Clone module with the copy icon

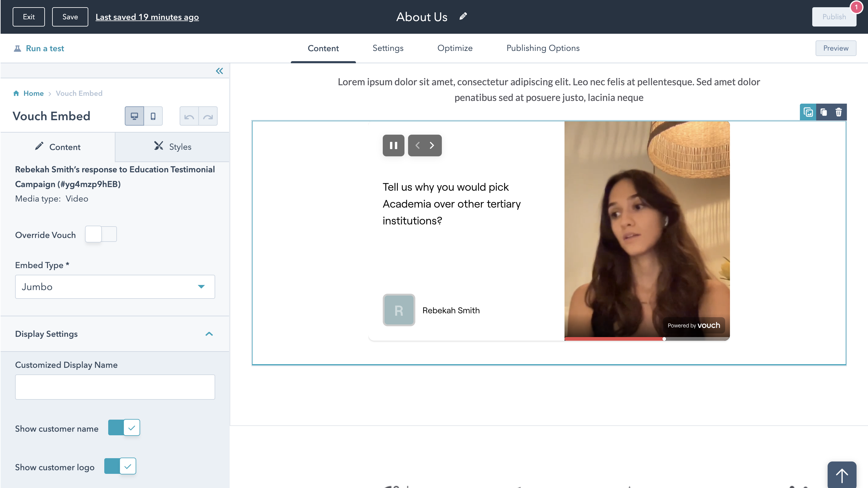pyautogui.click(x=823, y=112)
